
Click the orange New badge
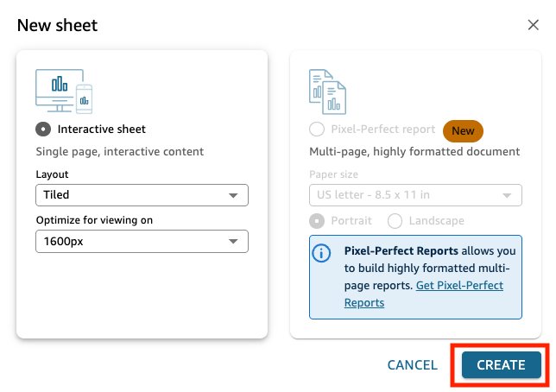[463, 131]
